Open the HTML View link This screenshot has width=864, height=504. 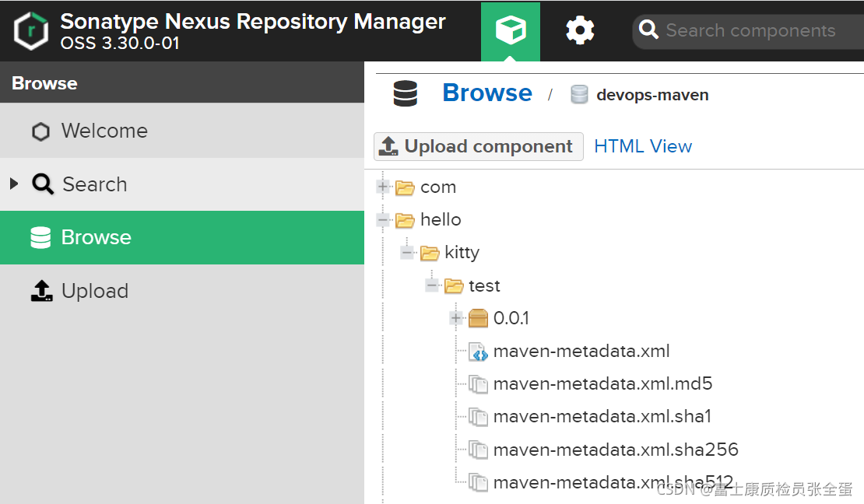(x=642, y=146)
